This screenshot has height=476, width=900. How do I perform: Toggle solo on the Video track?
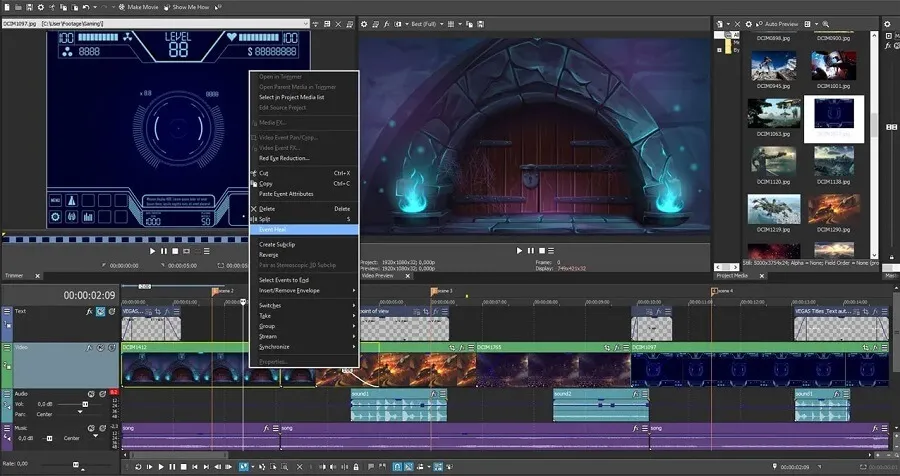[111, 348]
